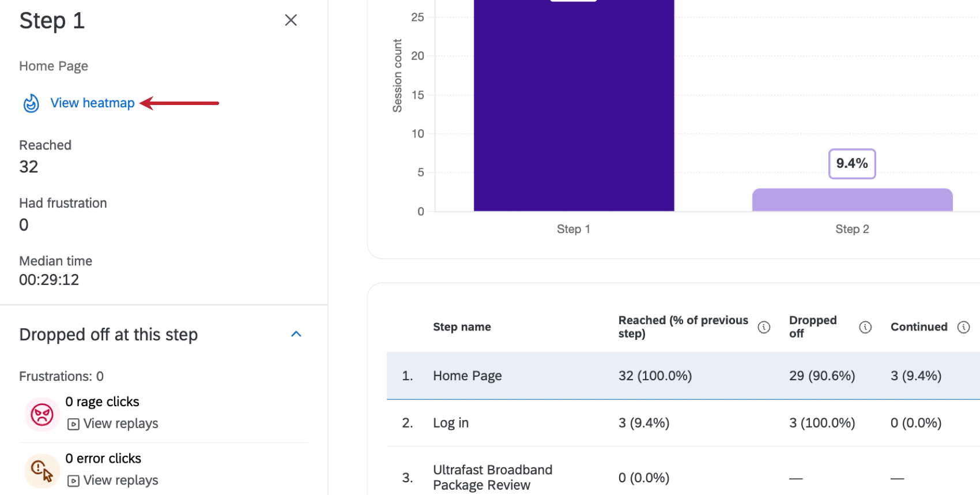Open info icon for Dropped off column
The height and width of the screenshot is (495, 980).
point(865,327)
